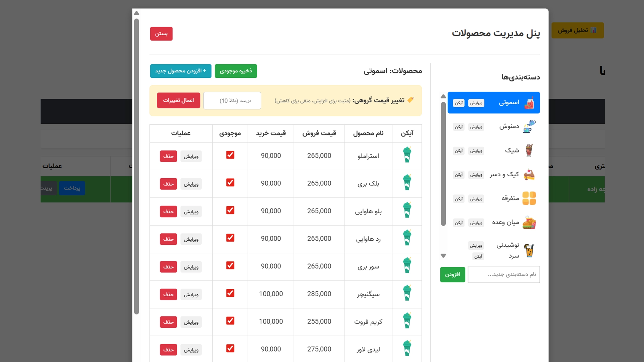
Task: Click افزودن محصول جدید button
Action: tap(180, 71)
